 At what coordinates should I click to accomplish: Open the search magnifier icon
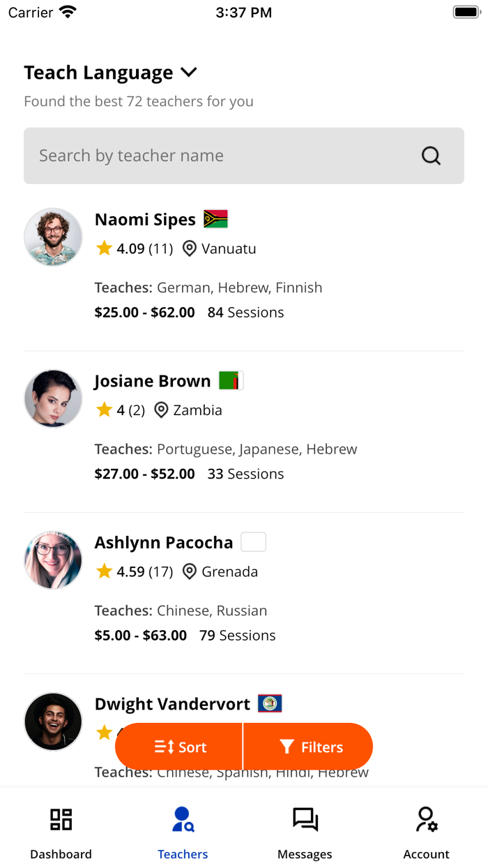[x=431, y=156]
